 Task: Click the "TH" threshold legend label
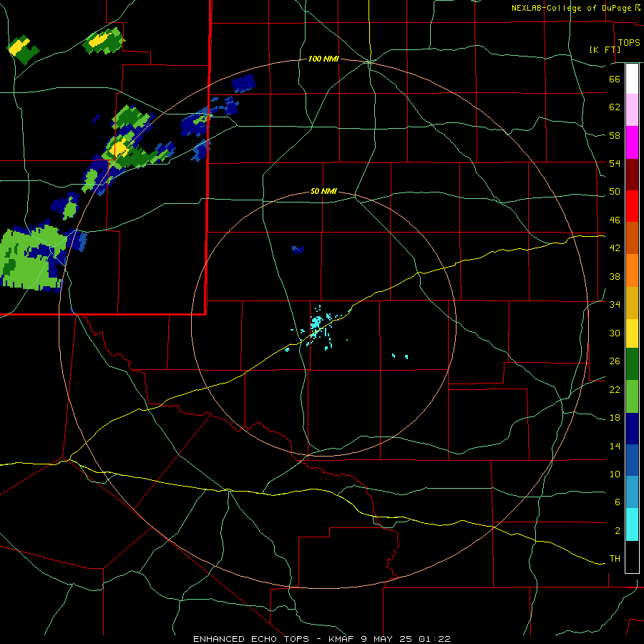(x=615, y=559)
